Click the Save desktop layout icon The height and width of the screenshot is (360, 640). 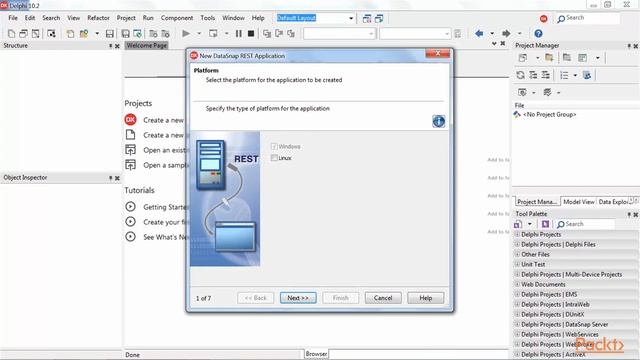[x=367, y=18]
